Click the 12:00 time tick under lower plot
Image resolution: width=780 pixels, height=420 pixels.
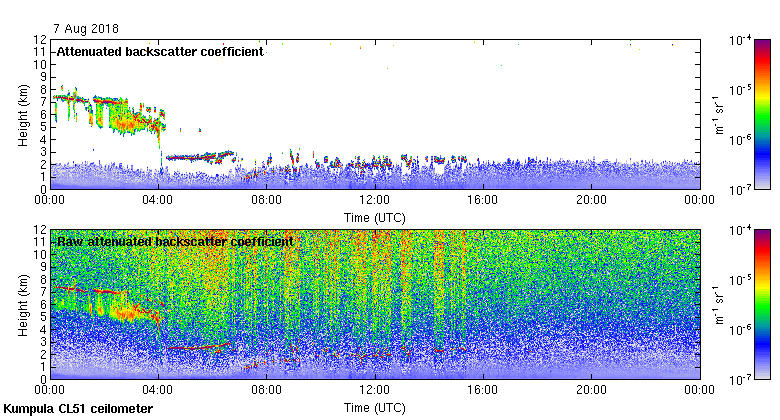[375, 390]
